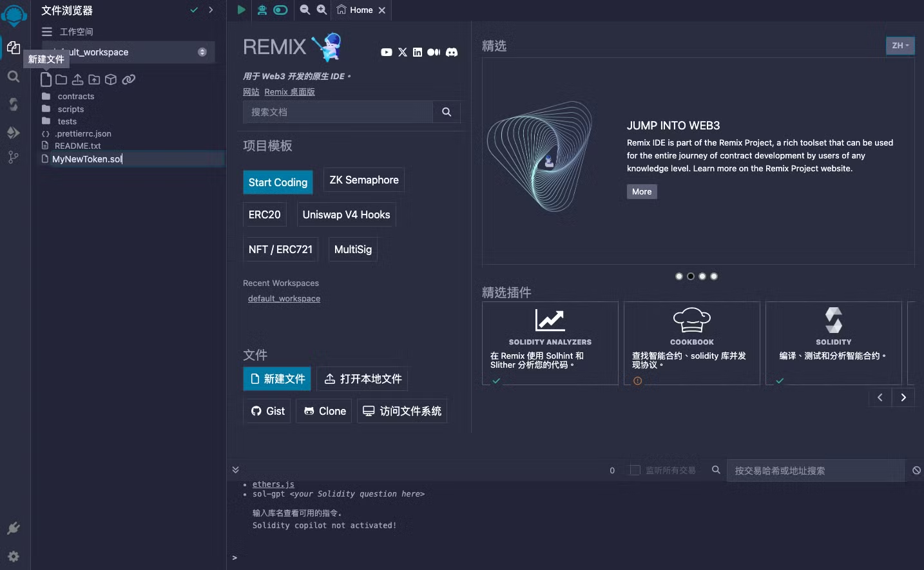Open the Git source control icon
Screen dimensions: 924x570
(14, 157)
